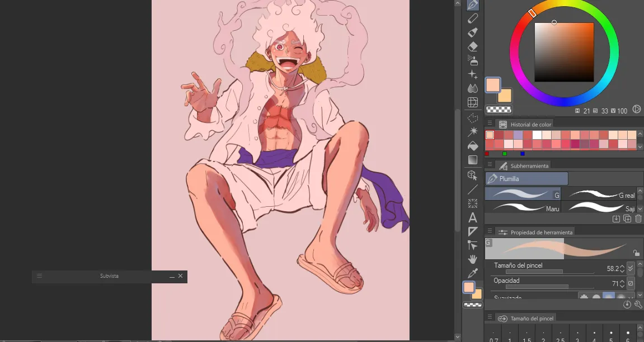Import a sub tool material

pyautogui.click(x=616, y=219)
